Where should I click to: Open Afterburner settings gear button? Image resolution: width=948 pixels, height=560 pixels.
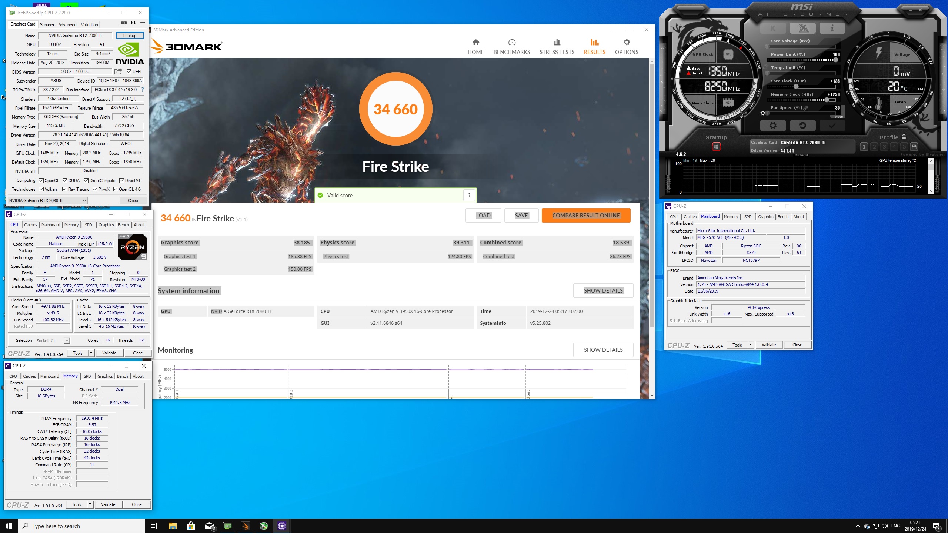point(772,125)
